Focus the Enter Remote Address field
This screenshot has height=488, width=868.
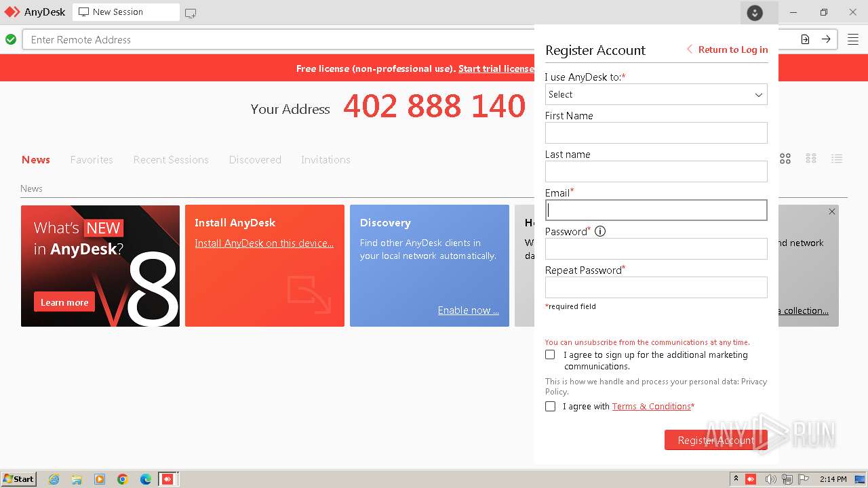click(x=278, y=39)
